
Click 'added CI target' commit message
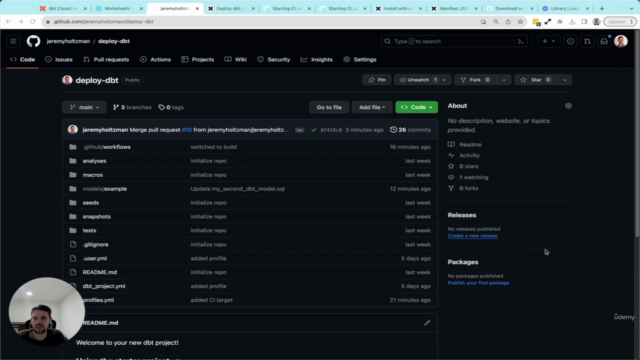[211, 300]
